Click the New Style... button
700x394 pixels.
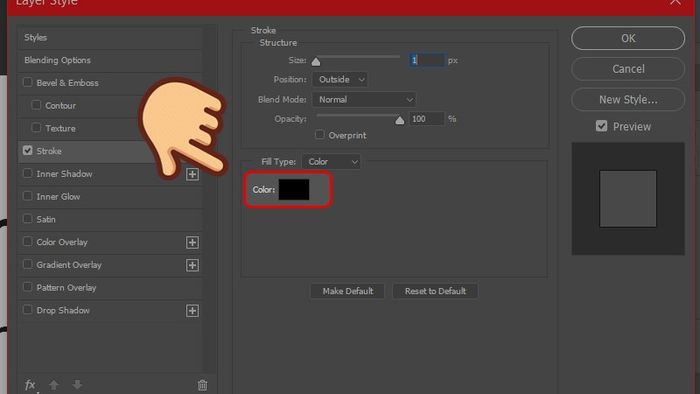[628, 100]
